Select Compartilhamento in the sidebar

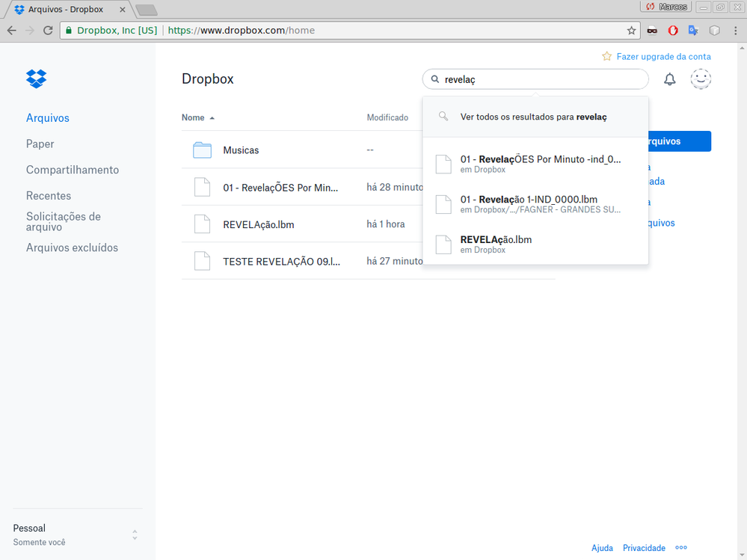73,170
